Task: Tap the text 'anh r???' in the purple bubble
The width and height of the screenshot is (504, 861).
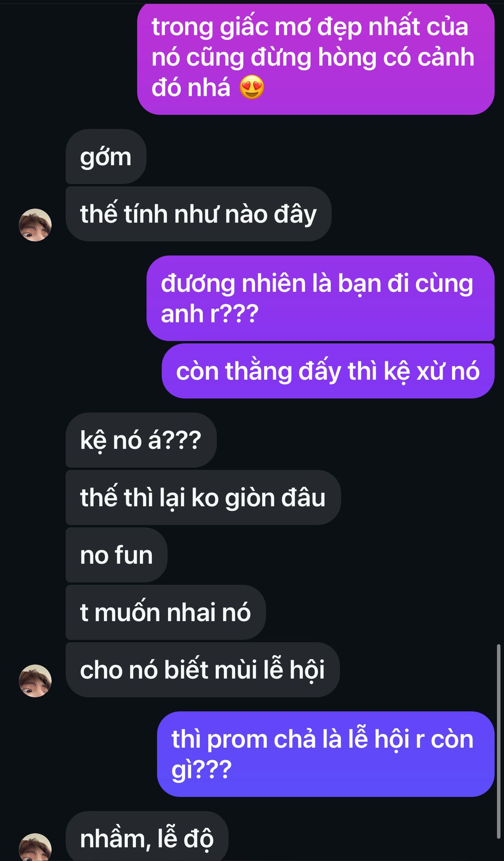Action: point(209,313)
